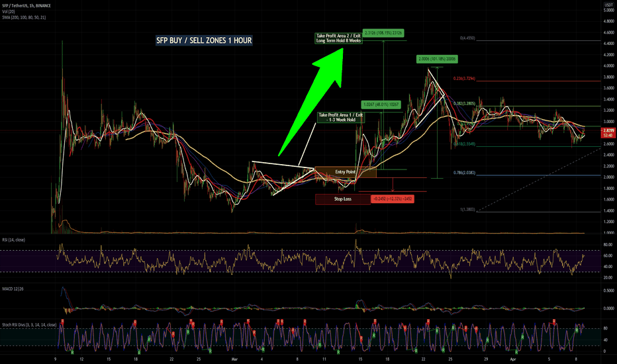Select the Fibonacci 0.618(2.5548) level label

464,144
